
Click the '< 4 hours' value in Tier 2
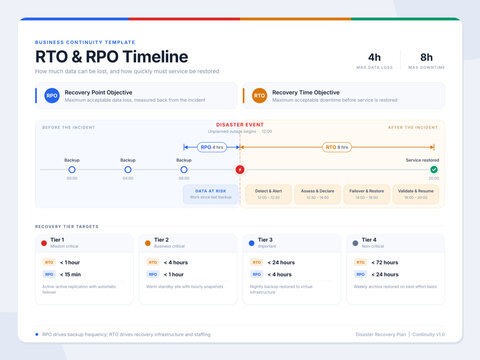tap(176, 262)
